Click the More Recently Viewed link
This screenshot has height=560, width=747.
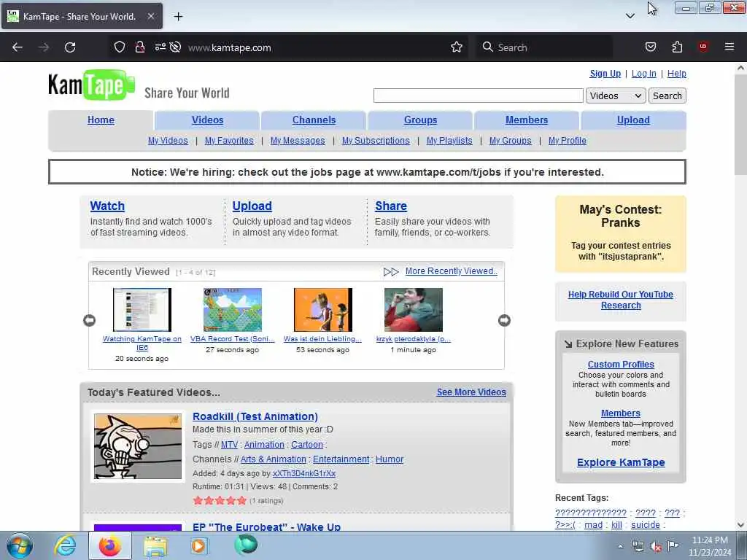(451, 271)
